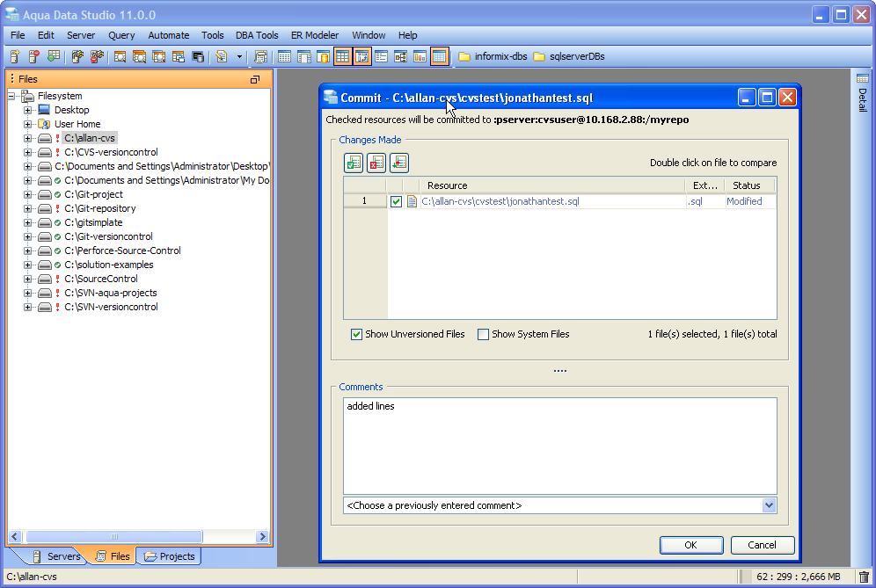Click the Files panel horizontal scrollbar thumb

pos(114,537)
